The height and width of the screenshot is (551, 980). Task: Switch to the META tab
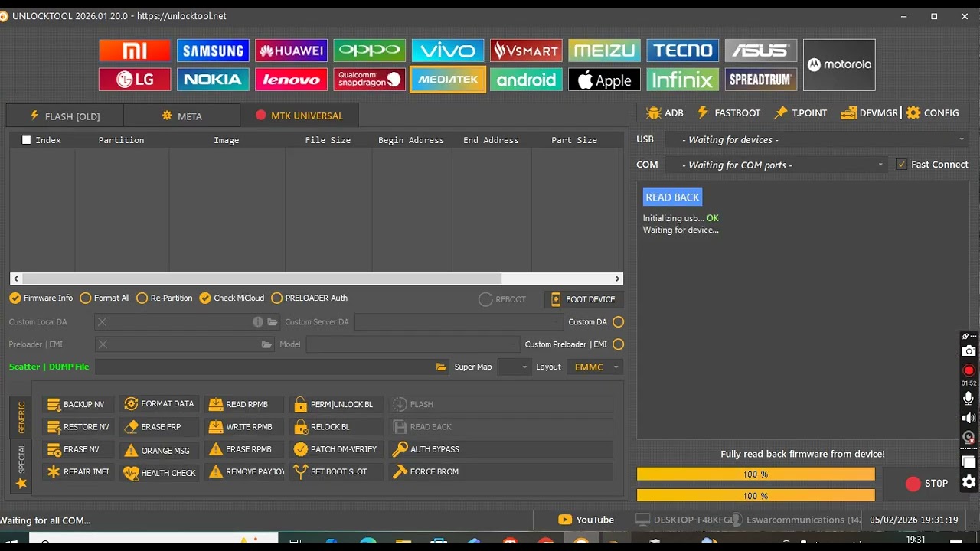click(181, 116)
